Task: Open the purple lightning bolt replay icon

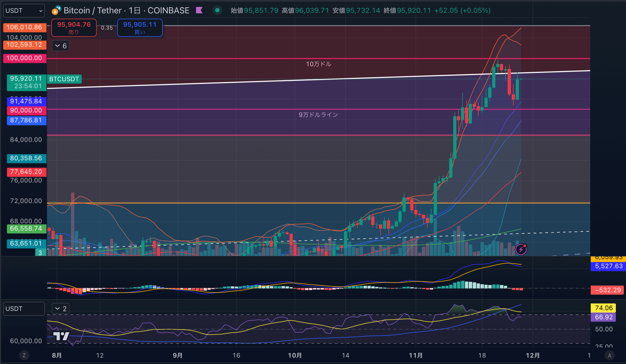Action: point(521,249)
